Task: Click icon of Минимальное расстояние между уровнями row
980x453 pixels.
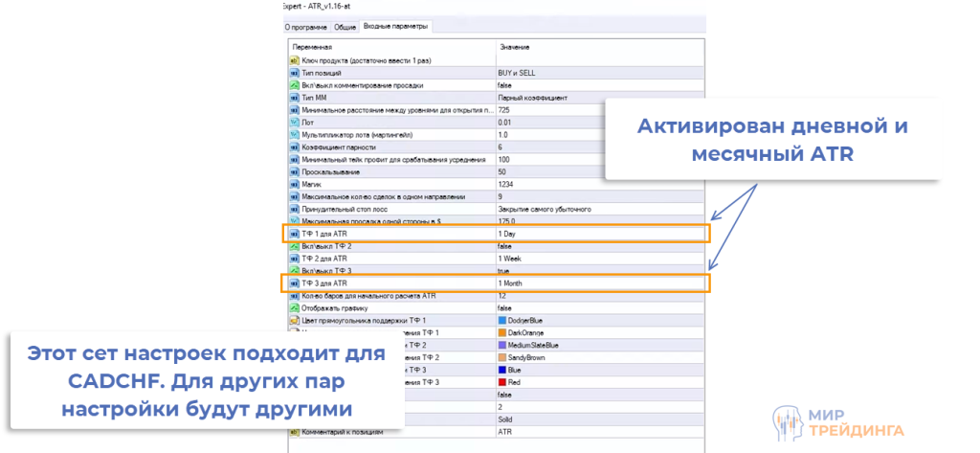Action: click(295, 110)
